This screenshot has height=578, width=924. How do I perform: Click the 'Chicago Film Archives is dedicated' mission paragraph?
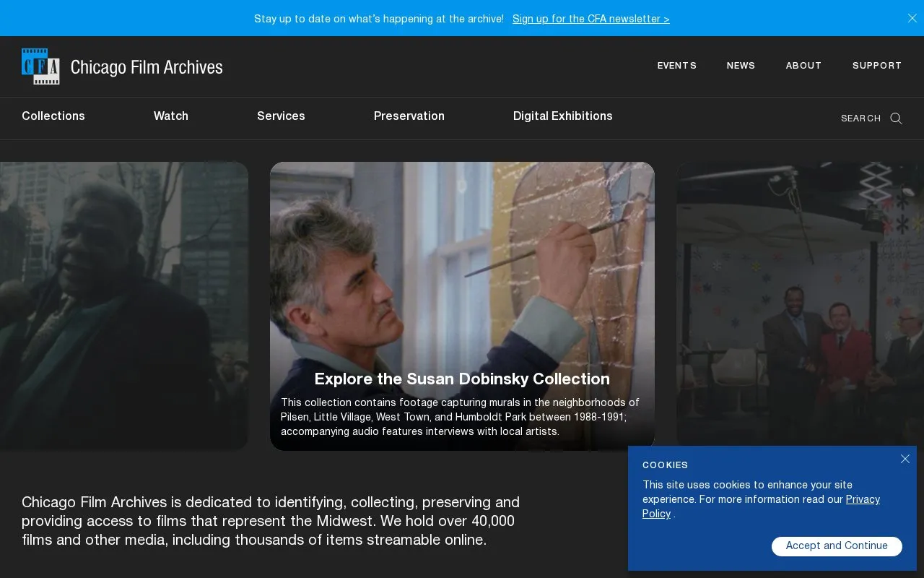coord(271,521)
